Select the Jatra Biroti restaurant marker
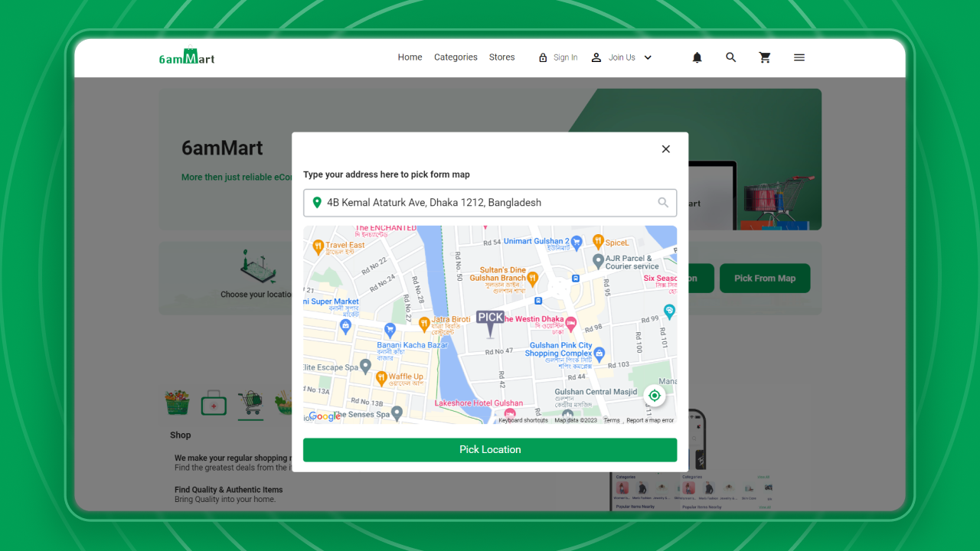 tap(424, 324)
